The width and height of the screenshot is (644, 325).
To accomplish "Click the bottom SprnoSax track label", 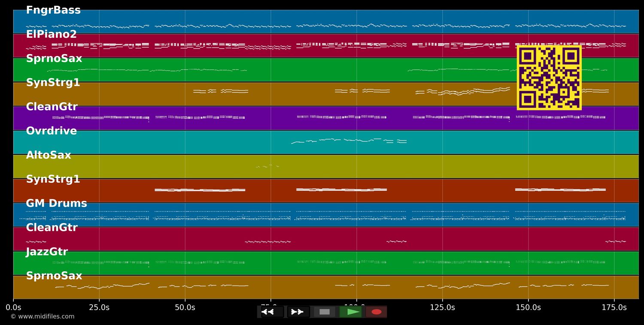I will [x=54, y=276].
